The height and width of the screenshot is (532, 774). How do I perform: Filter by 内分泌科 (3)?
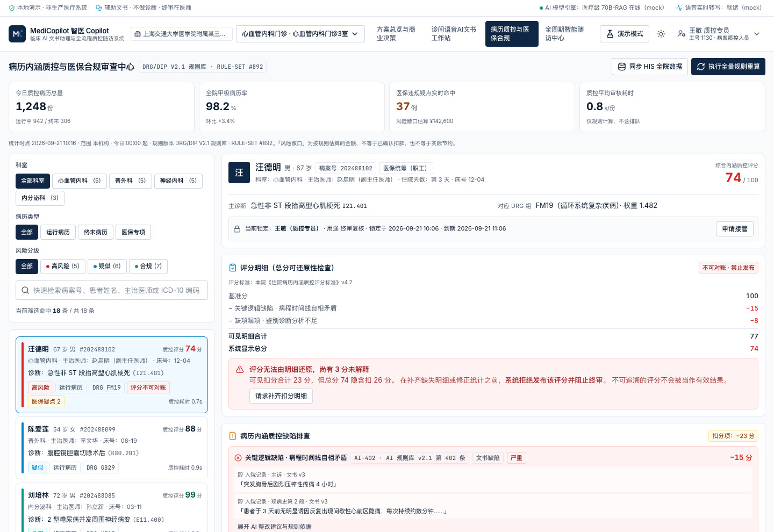40,198
